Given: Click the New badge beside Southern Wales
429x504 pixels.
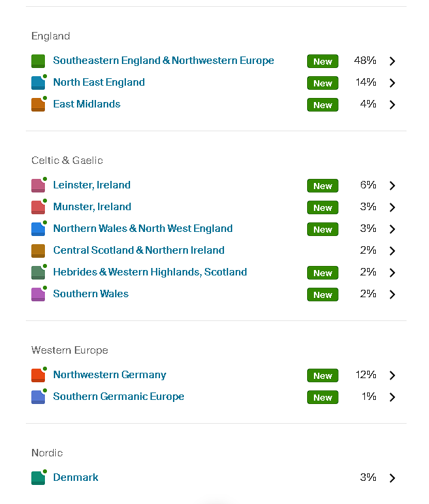Looking at the screenshot, I should 323,295.
